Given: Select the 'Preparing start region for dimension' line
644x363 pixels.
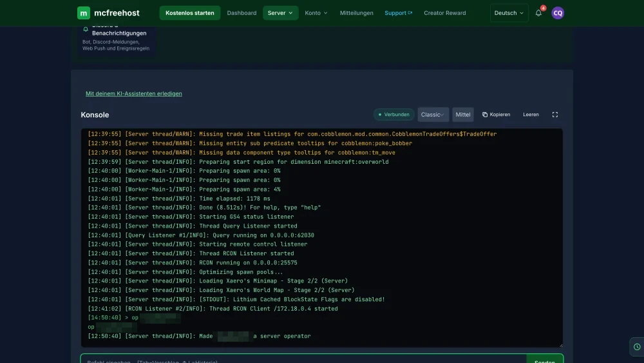Looking at the screenshot, I should pos(238,162).
